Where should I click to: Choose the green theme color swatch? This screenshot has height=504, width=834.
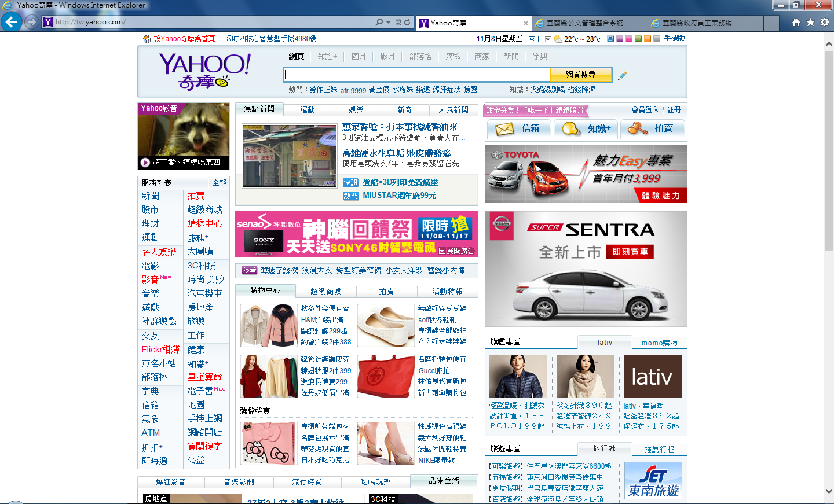tap(638, 39)
